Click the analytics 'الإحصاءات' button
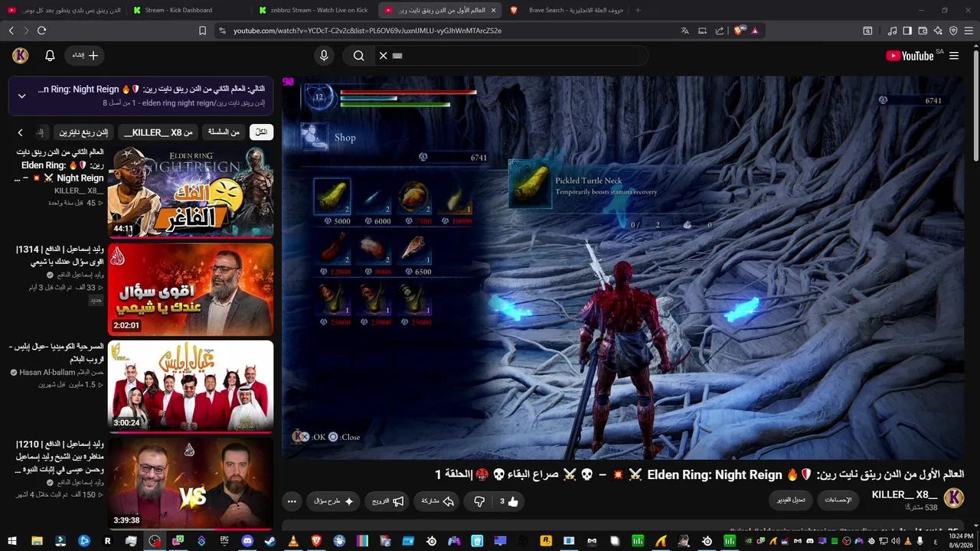 838,500
